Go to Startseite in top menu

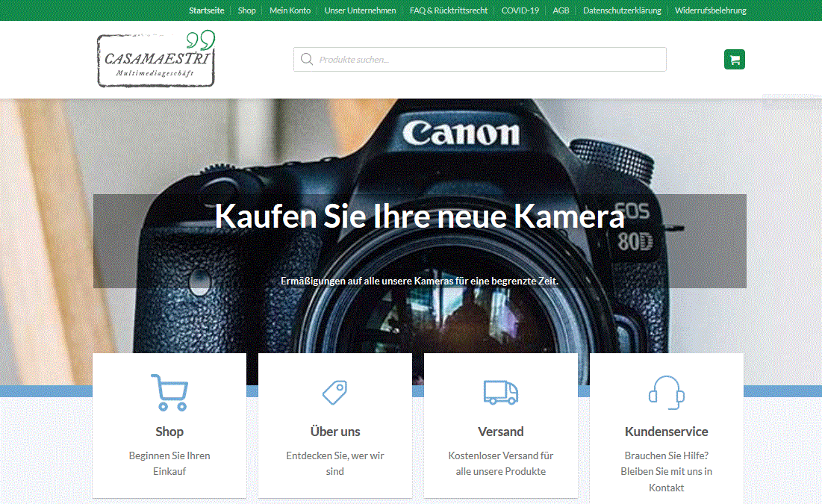pyautogui.click(x=207, y=10)
